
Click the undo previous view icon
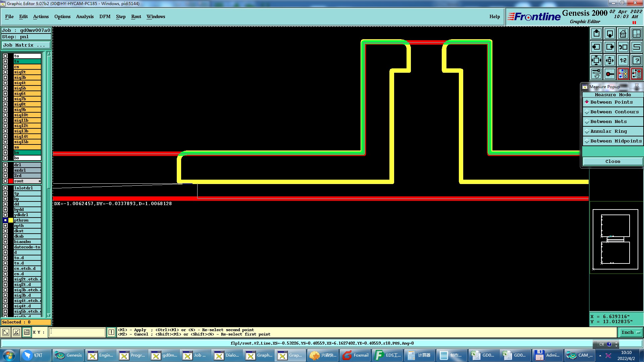(x=623, y=47)
